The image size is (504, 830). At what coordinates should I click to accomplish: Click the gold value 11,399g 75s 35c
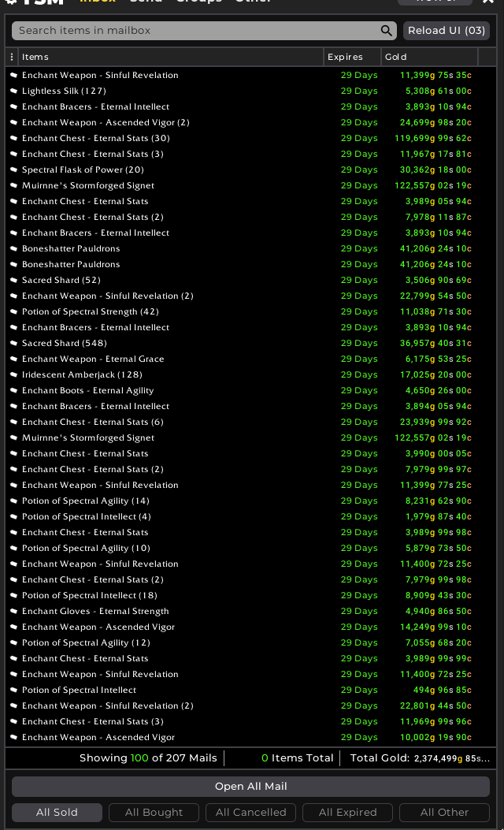[x=435, y=75]
